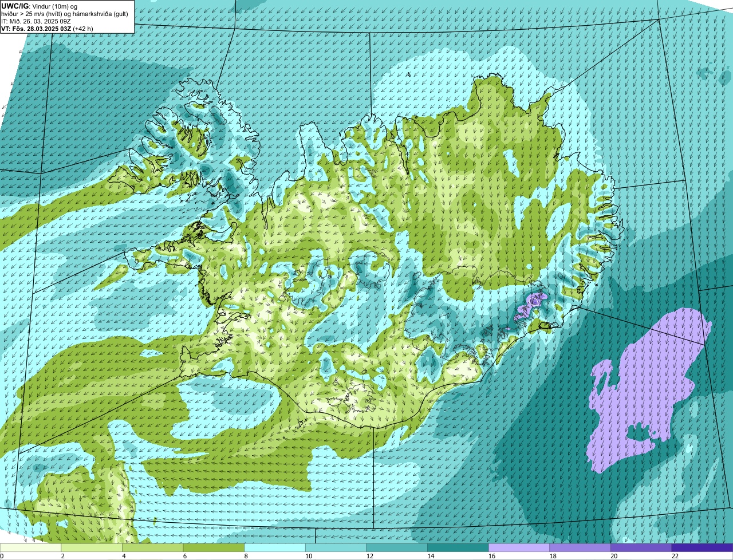Click the legend scale label '14'
The image size is (733, 560).
click(x=431, y=556)
